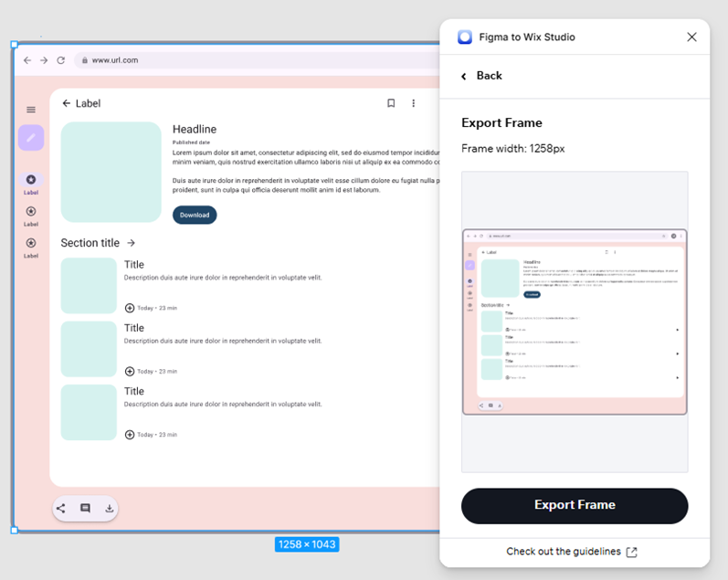Click the browser reload icon in mockup
The image size is (728, 580).
(61, 60)
